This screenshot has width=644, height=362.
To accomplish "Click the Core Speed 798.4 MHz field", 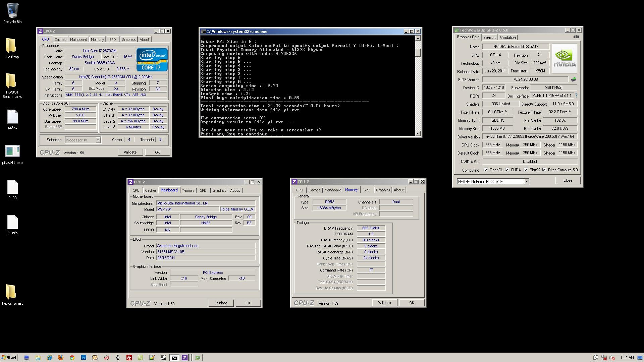I will 80,109.
